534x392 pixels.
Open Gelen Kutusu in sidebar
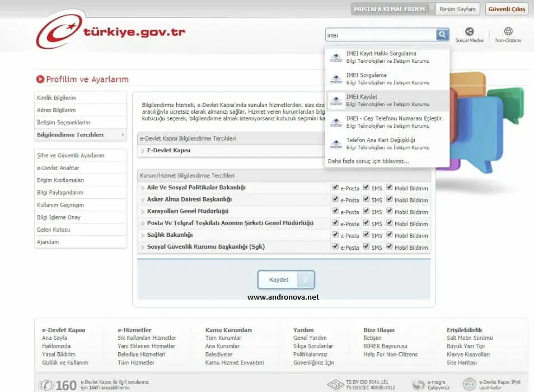[x=81, y=230]
